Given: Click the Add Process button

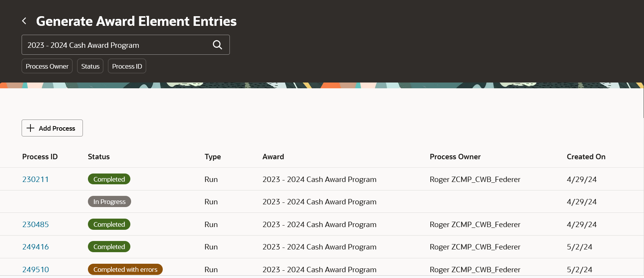Looking at the screenshot, I should (x=52, y=128).
